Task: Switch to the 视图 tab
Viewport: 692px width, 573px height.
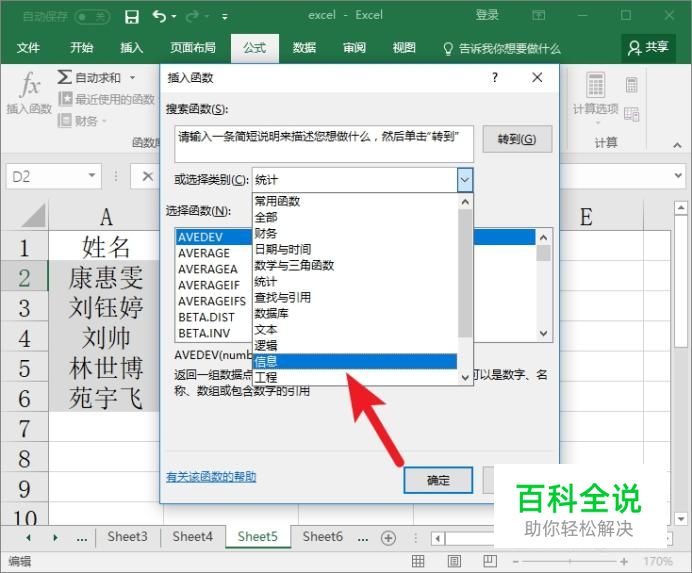Action: point(404,47)
